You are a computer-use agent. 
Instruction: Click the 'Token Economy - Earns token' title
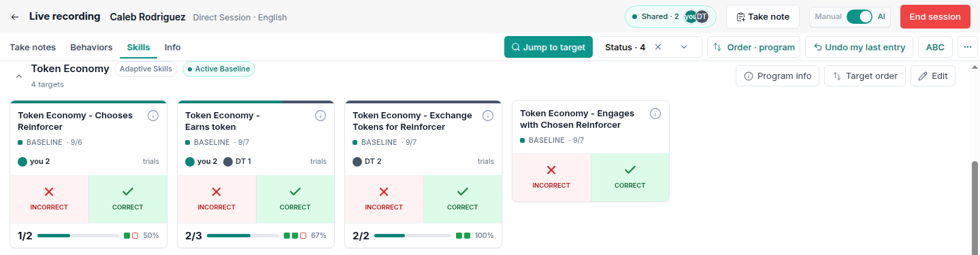pyautogui.click(x=223, y=121)
